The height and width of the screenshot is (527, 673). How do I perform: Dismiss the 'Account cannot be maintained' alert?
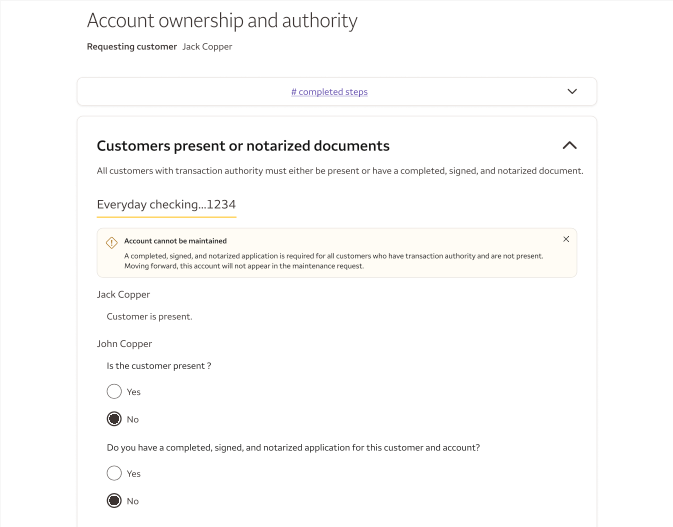566,240
